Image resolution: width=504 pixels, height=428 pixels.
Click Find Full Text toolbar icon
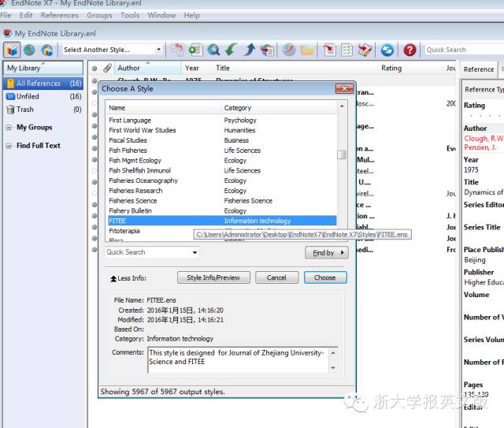267,50
